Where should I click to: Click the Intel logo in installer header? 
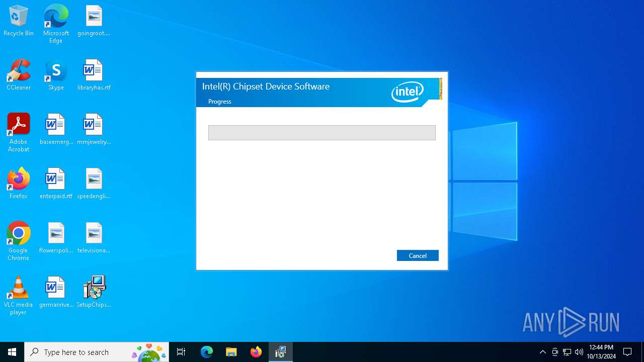click(408, 92)
